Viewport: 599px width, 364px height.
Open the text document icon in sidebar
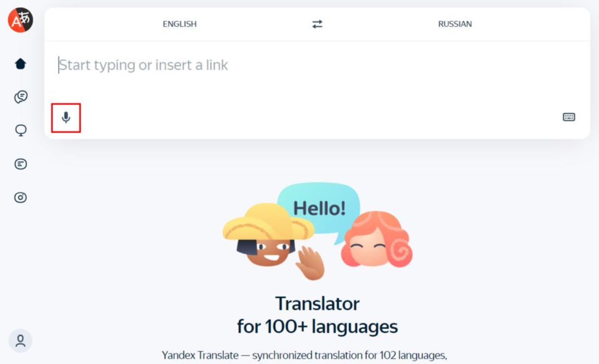click(x=21, y=164)
